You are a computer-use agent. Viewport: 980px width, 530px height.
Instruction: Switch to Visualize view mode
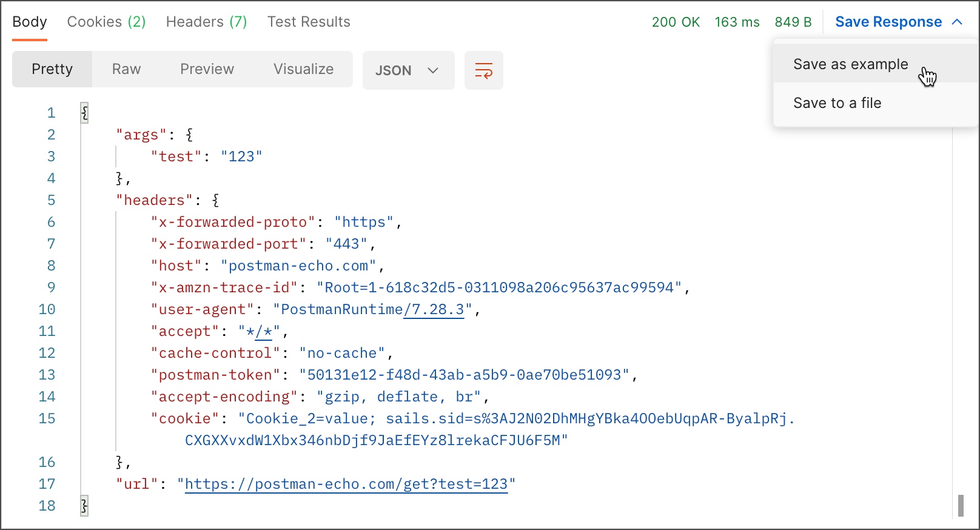coord(303,69)
